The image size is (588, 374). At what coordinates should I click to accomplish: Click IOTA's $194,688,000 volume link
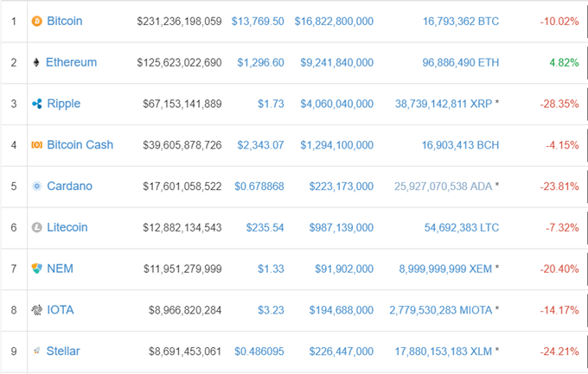336,310
